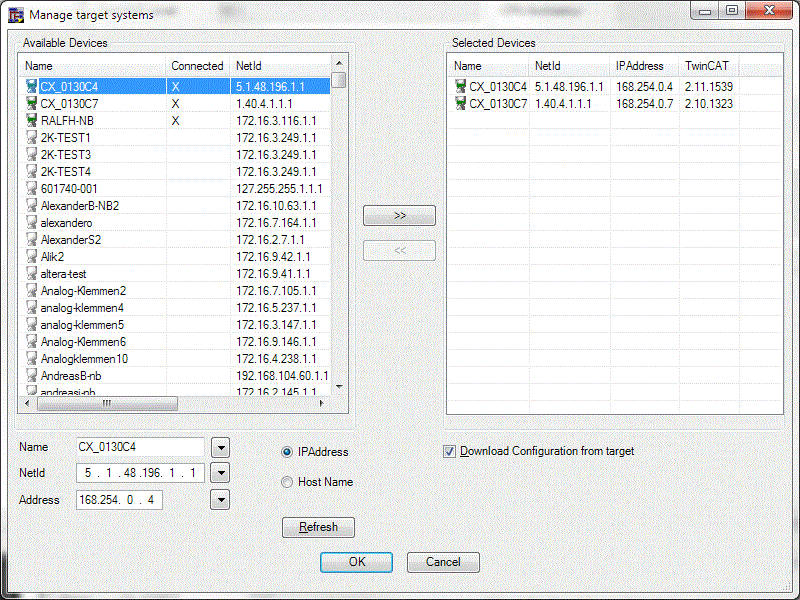
Task: Click the scroll up arrow of device list
Action: [339, 63]
